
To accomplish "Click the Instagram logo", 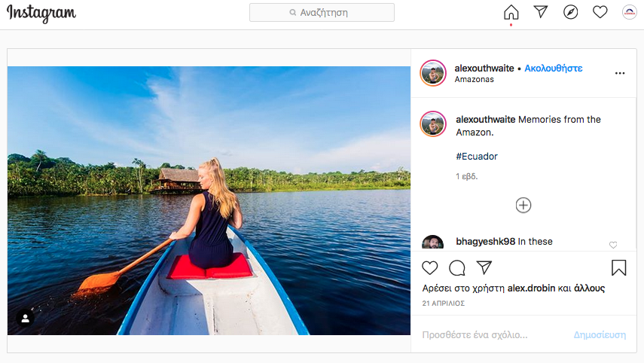I will (x=41, y=13).
